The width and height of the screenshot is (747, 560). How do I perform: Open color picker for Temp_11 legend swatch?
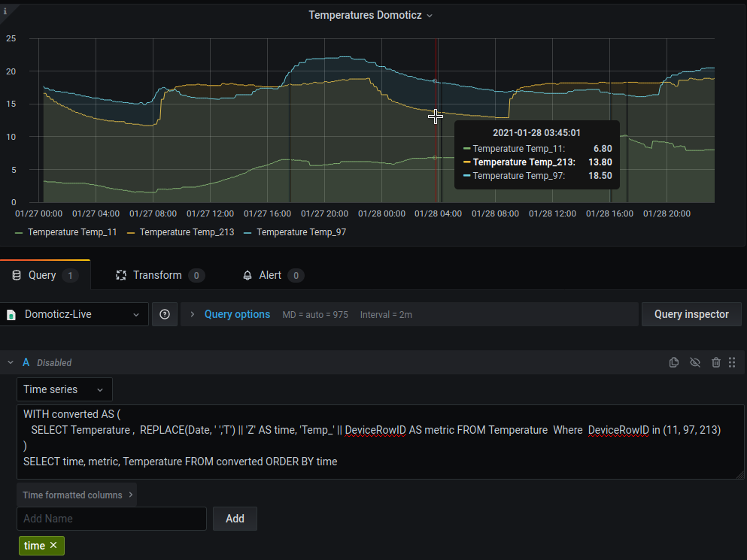[x=19, y=233]
